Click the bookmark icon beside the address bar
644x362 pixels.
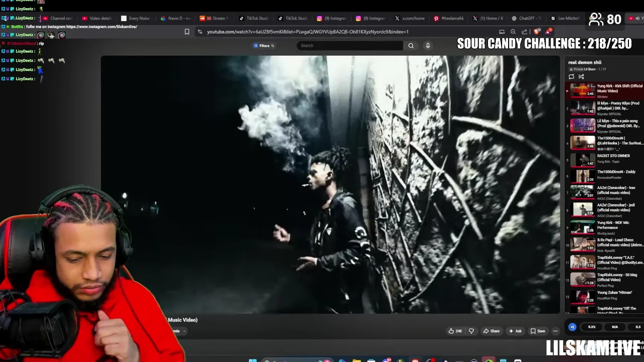(187, 32)
